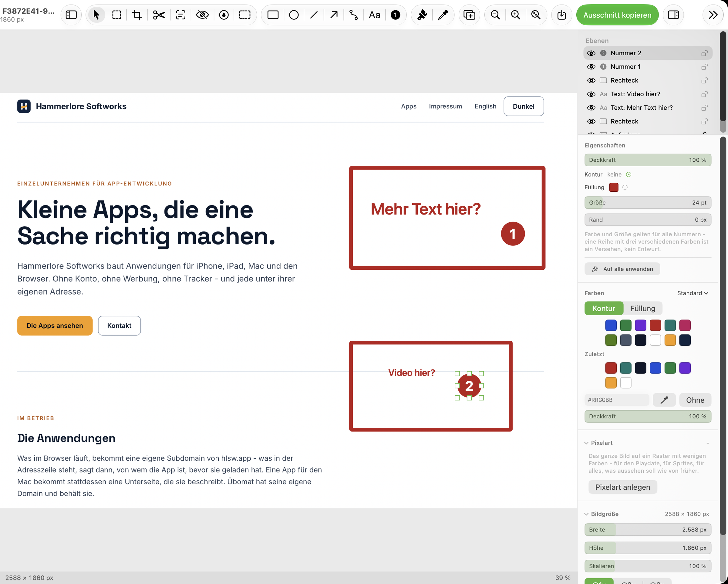Pick the redact hidden-eye tool
The height and width of the screenshot is (584, 728).
coord(202,15)
